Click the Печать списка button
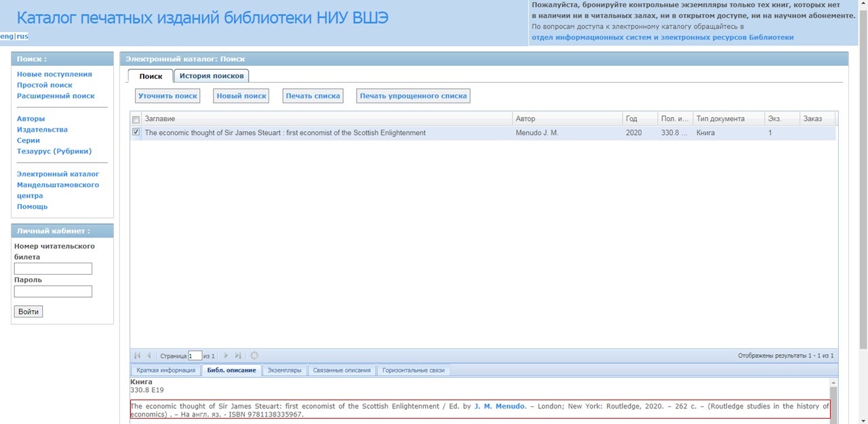Image resolution: width=868 pixels, height=424 pixels. tap(313, 96)
